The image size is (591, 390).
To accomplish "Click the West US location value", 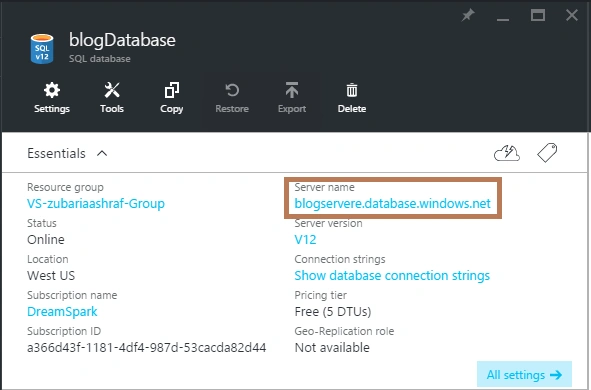I will pyautogui.click(x=51, y=275).
